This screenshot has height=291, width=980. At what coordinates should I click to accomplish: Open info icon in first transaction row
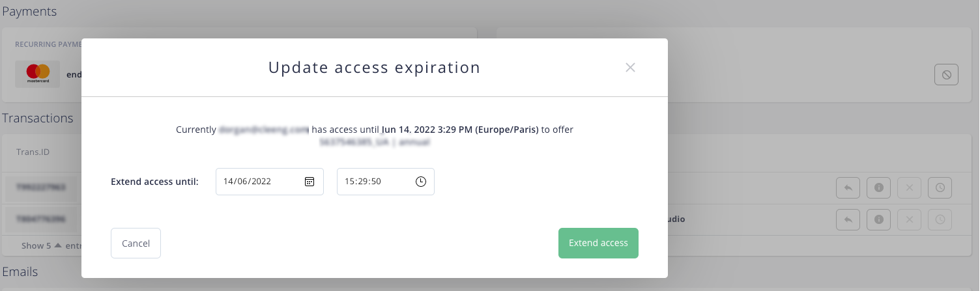(878, 187)
